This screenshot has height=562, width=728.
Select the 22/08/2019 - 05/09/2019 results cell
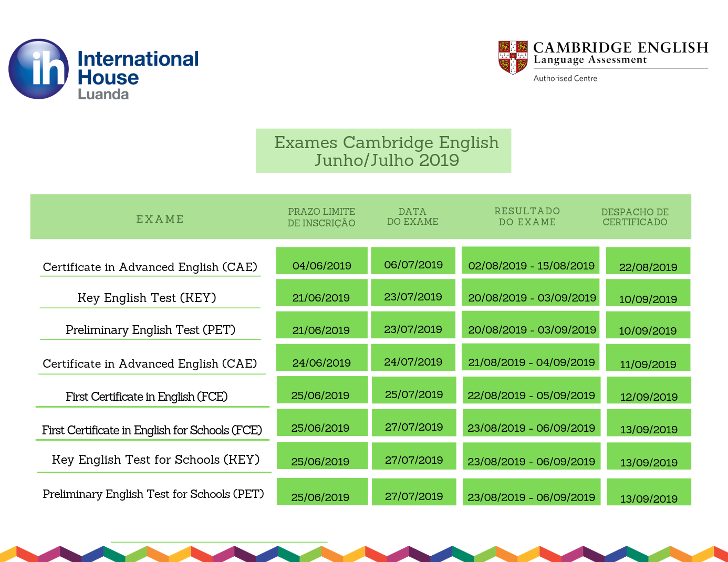(532, 390)
